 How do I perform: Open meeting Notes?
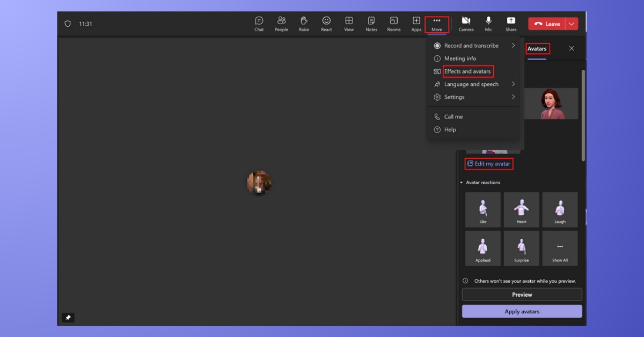[x=371, y=24]
